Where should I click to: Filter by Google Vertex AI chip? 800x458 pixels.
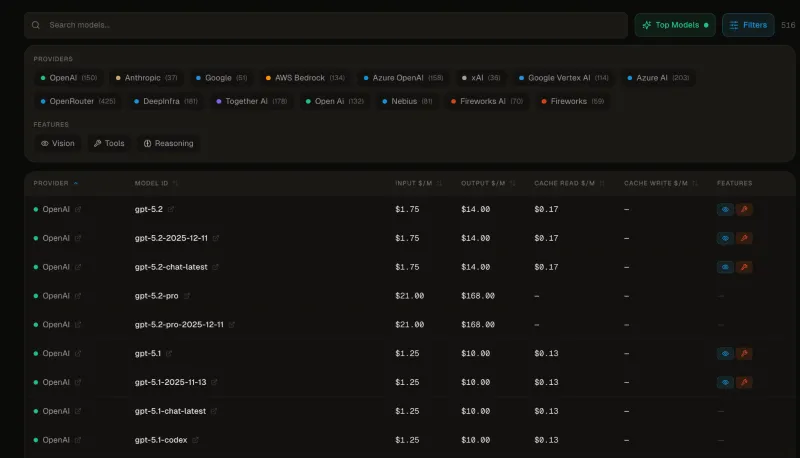564,78
